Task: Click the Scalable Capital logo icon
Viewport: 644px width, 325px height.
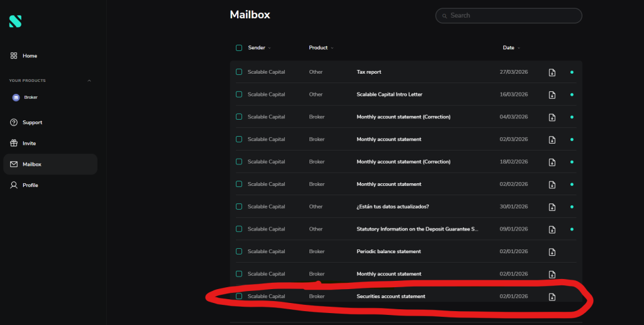Action: point(15,21)
